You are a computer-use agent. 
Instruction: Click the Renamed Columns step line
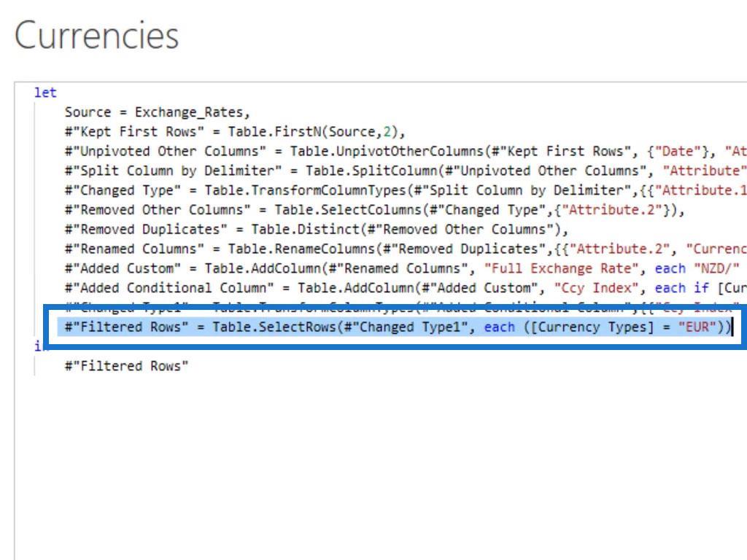(x=406, y=249)
